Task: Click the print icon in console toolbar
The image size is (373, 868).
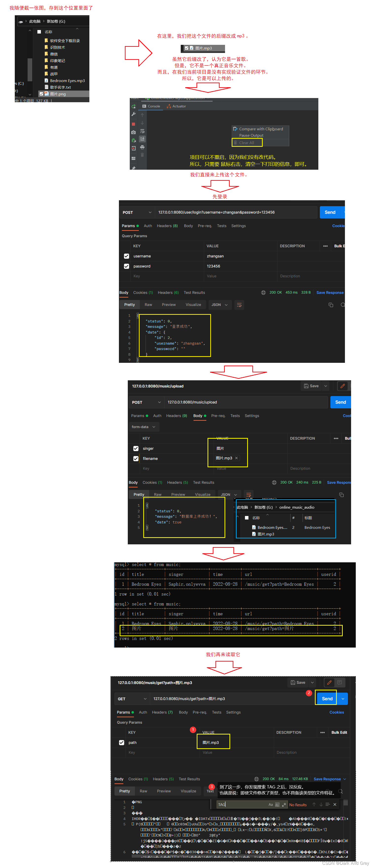Action: pos(142,147)
